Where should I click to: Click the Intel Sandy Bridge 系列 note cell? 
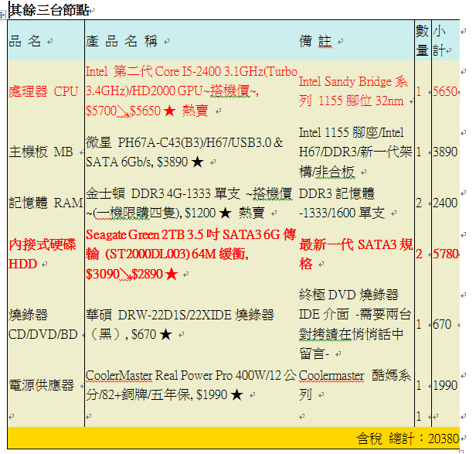[x=353, y=91]
